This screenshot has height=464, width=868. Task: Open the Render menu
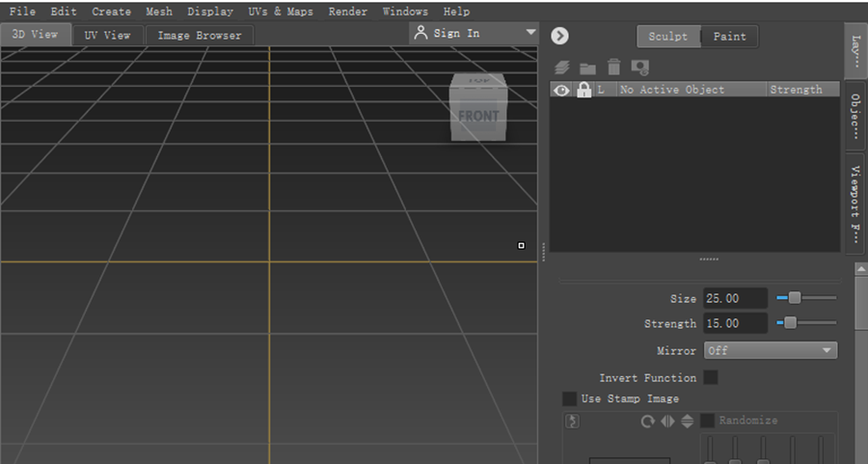(347, 11)
